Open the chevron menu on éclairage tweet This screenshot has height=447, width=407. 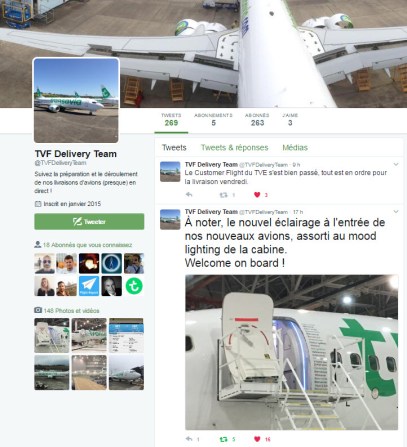click(396, 212)
